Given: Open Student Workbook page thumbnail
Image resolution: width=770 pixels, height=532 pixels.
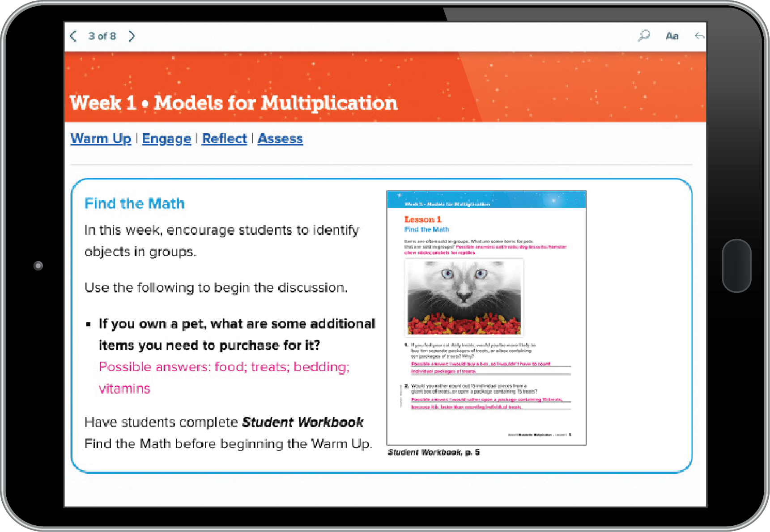Looking at the screenshot, I should (486, 318).
